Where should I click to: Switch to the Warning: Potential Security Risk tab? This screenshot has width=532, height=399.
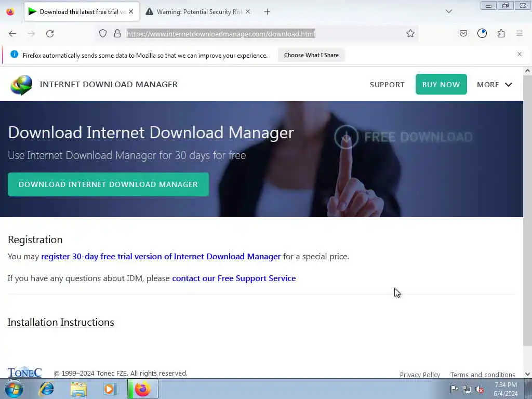pos(198,12)
